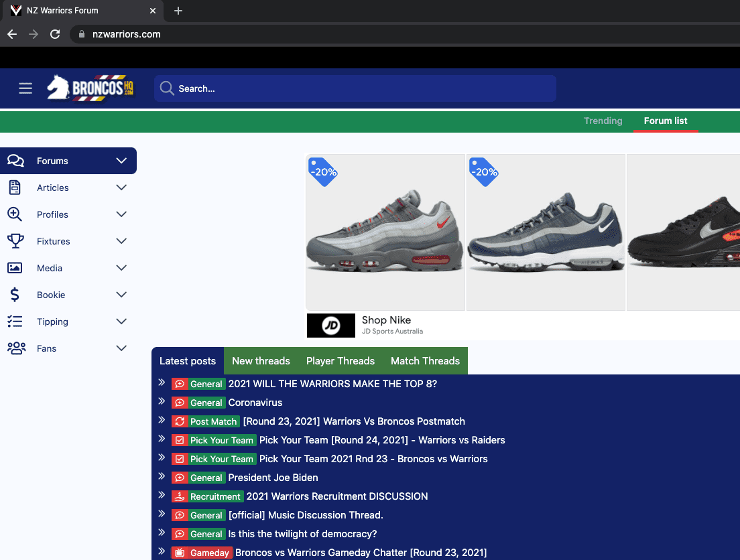
Task: Open Pick Your Team Broncos vs Warriors thread
Action: (373, 459)
